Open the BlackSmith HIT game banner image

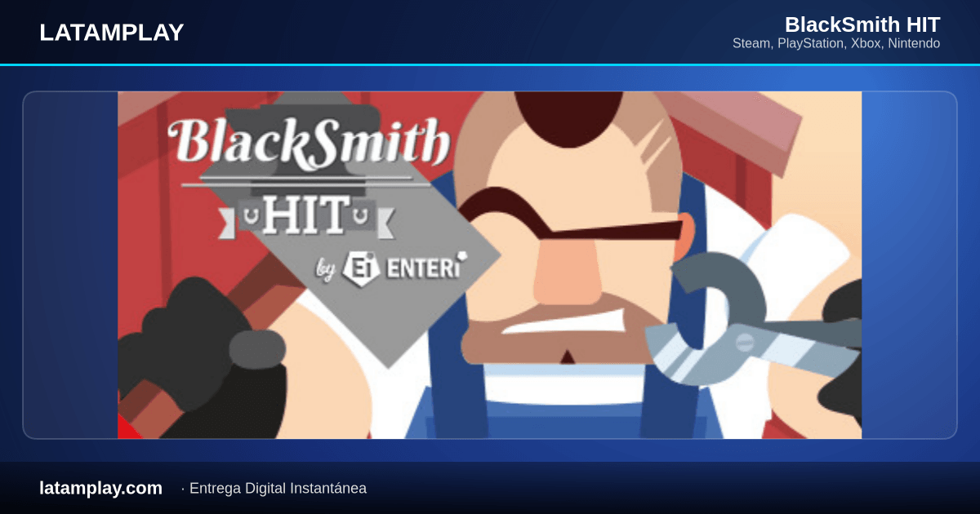[x=489, y=265]
